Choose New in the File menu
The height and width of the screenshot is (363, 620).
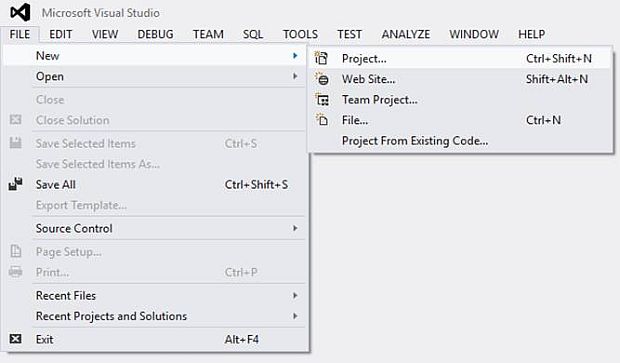point(155,56)
